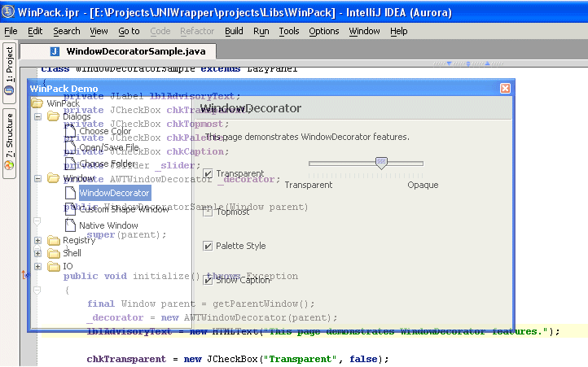Click the transparency slider thumb
Image resolution: width=588 pixels, height=367 pixels.
tap(381, 163)
